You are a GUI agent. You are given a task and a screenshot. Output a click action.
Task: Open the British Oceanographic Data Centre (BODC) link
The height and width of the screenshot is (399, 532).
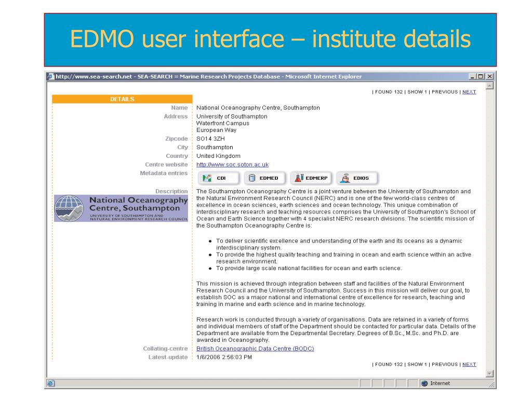click(255, 349)
